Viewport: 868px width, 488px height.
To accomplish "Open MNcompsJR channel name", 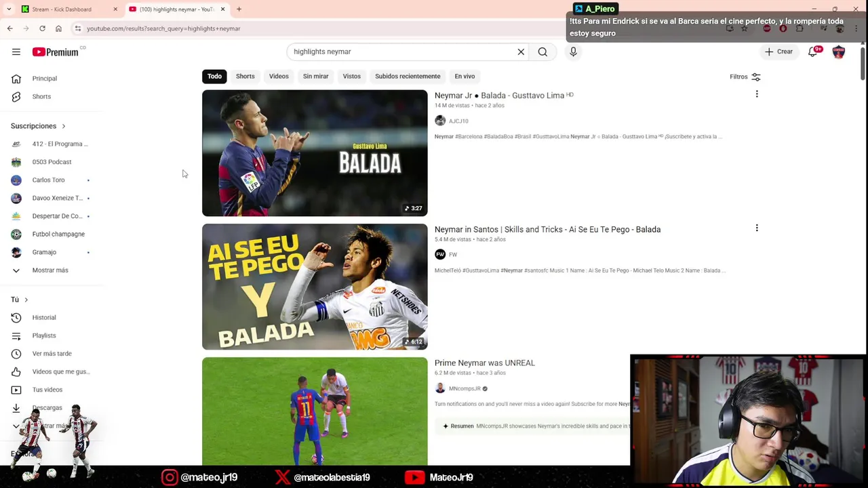I will tap(465, 388).
